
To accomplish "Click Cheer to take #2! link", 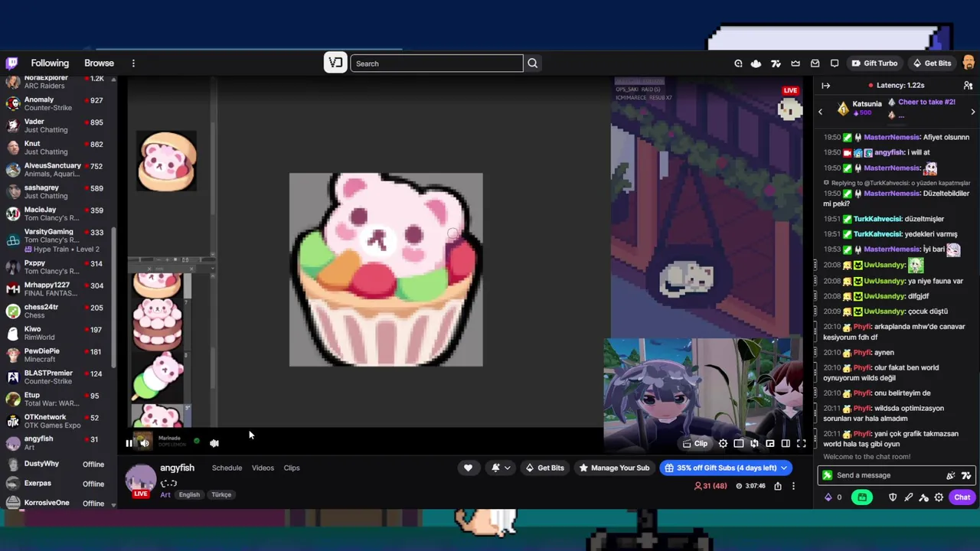I will pyautogui.click(x=927, y=102).
